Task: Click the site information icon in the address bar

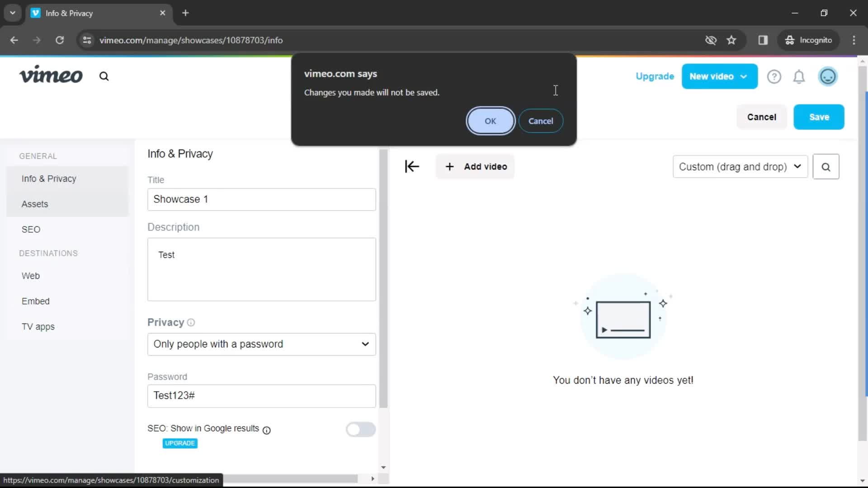Action: point(87,40)
